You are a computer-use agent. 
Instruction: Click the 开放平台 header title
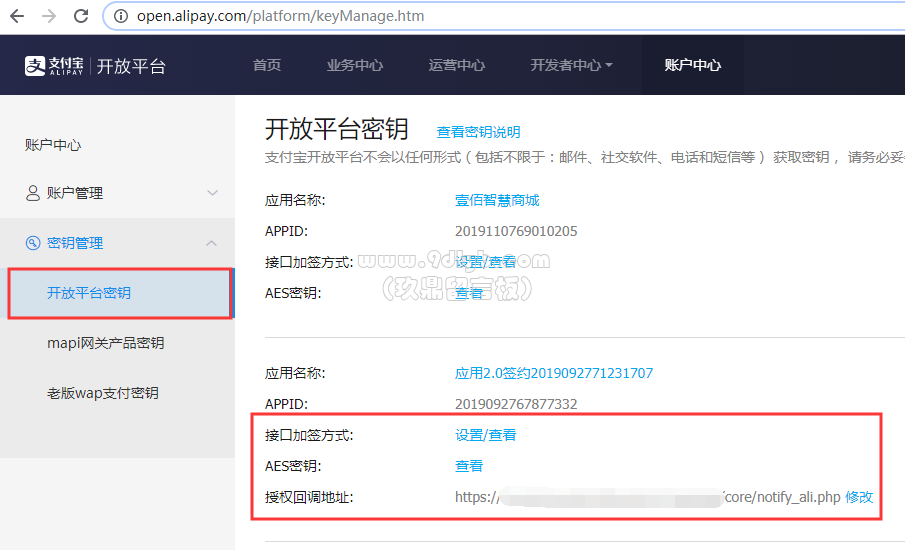131,66
